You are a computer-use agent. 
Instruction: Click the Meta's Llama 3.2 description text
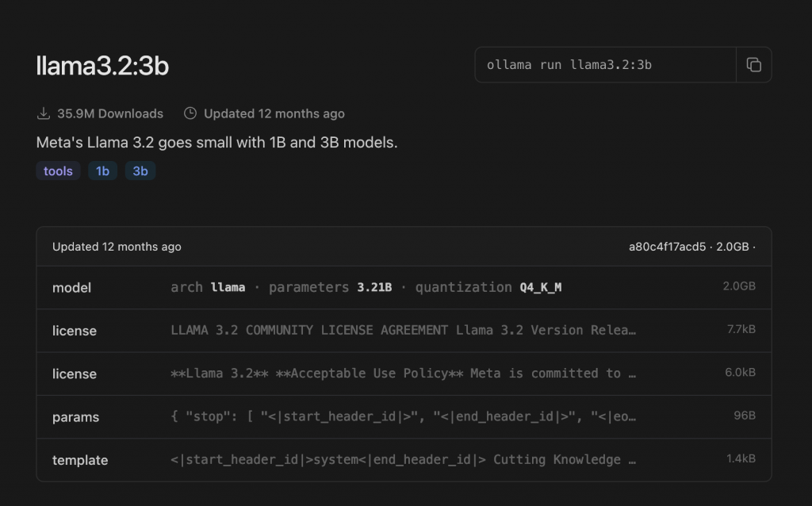pos(217,143)
